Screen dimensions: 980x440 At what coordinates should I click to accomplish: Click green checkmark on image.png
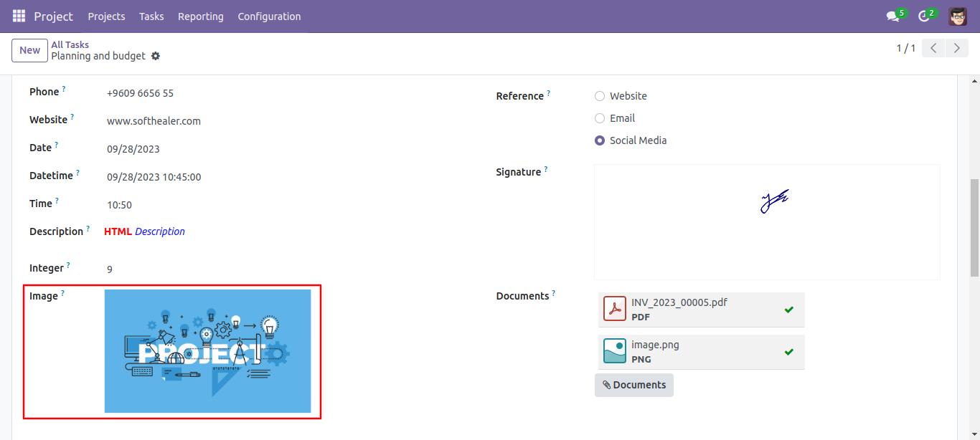(789, 352)
